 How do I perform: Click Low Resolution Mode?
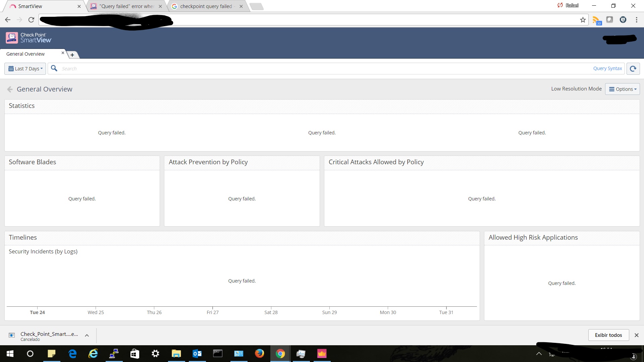[576, 89]
